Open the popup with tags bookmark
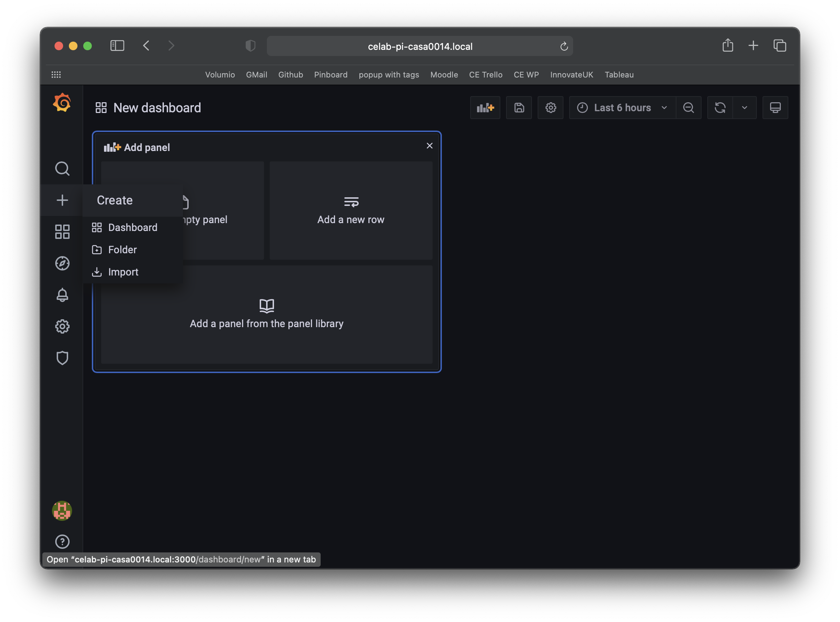Image resolution: width=840 pixels, height=622 pixels. [388, 75]
